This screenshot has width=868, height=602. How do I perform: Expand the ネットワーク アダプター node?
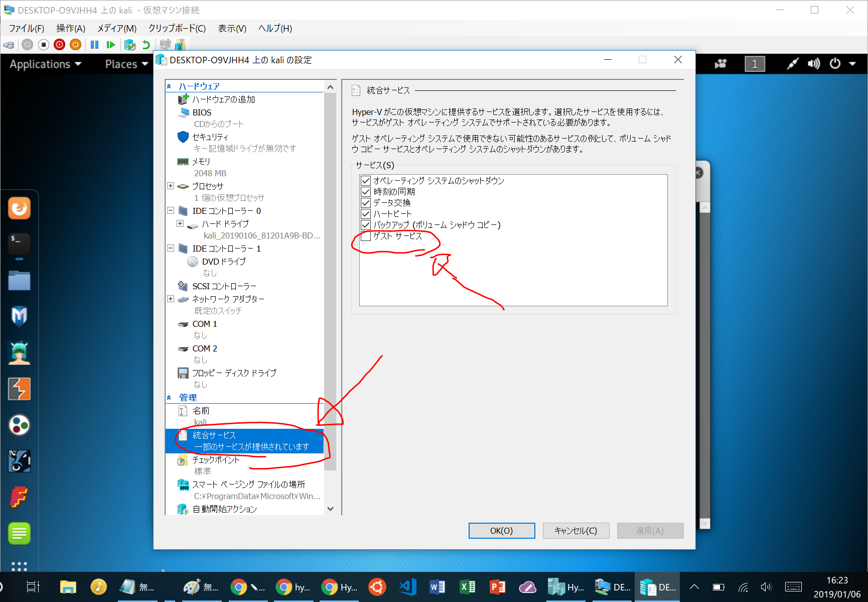[x=171, y=299]
